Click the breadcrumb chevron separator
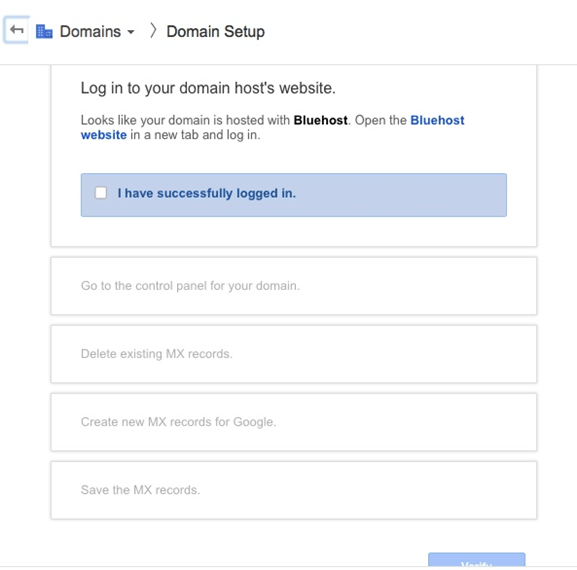Screen dimensions: 577x570 pos(153,31)
